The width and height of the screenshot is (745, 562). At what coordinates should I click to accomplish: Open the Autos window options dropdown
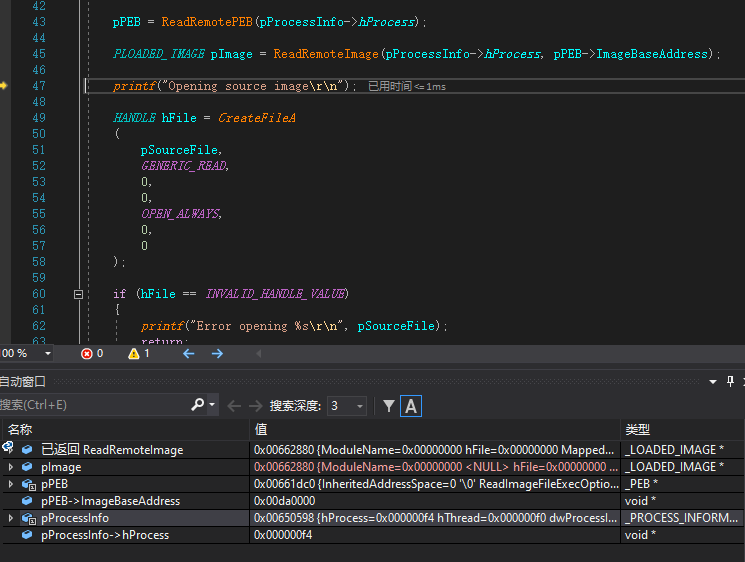(x=713, y=381)
